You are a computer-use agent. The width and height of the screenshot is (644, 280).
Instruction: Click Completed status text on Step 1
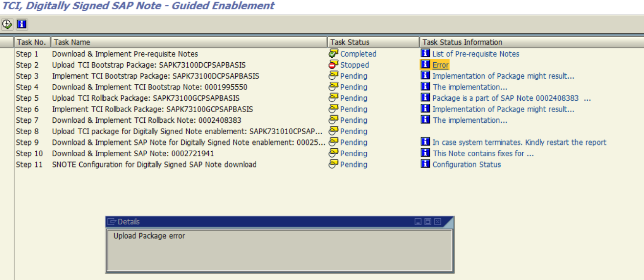coord(358,54)
